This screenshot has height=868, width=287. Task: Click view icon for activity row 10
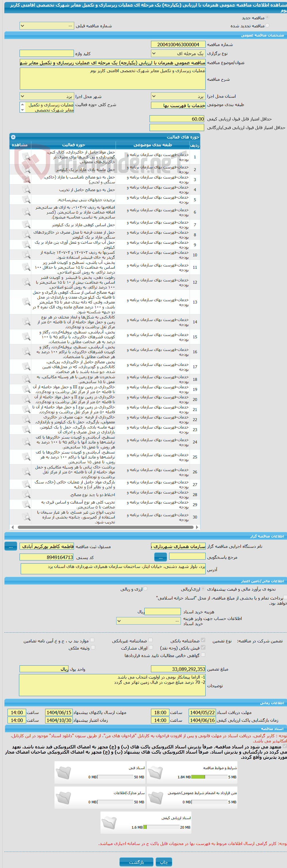(x=26, y=255)
